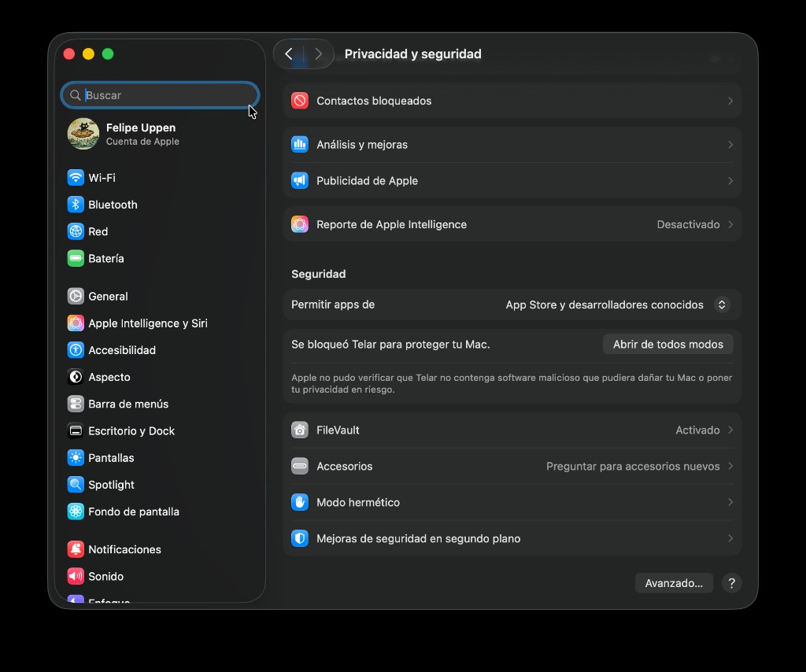806x672 pixels.
Task: Select Escritorio y Dock icon
Action: (x=76, y=431)
